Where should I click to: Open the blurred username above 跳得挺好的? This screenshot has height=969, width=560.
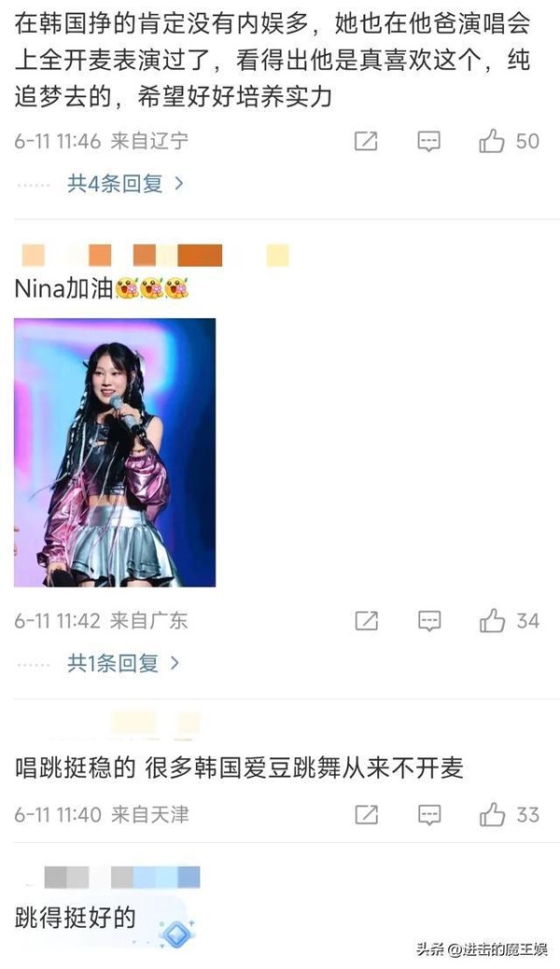pos(122,877)
